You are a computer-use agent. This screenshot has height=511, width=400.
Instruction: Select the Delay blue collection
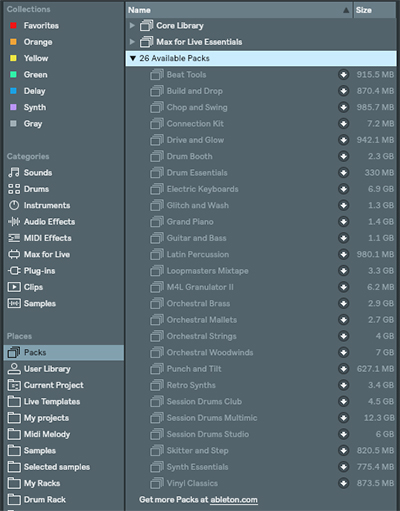tap(28, 91)
